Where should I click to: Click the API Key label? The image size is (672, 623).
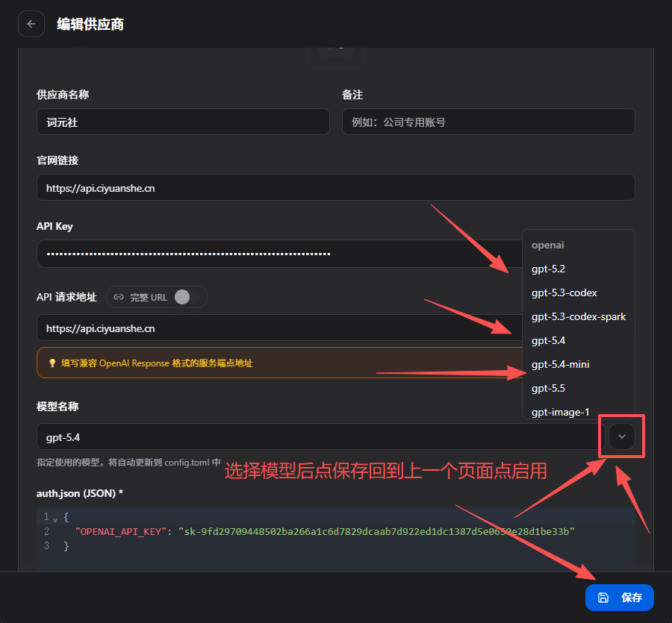point(55,226)
